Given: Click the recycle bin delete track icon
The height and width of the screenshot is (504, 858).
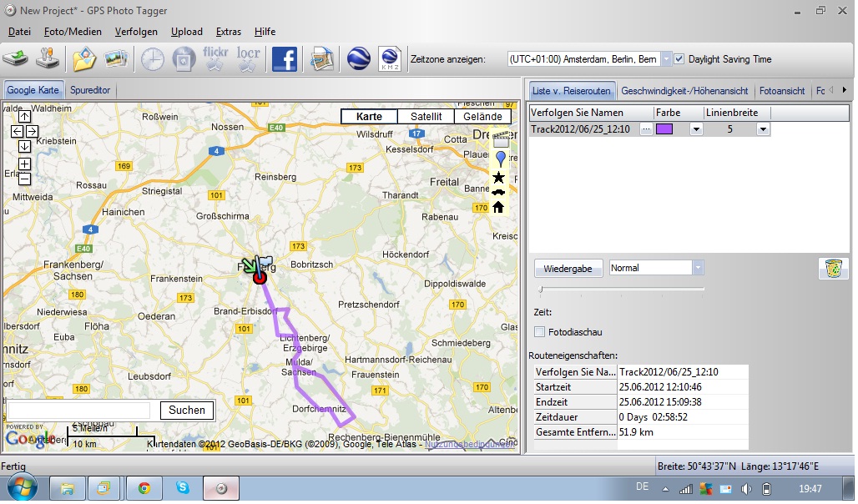Looking at the screenshot, I should point(833,269).
